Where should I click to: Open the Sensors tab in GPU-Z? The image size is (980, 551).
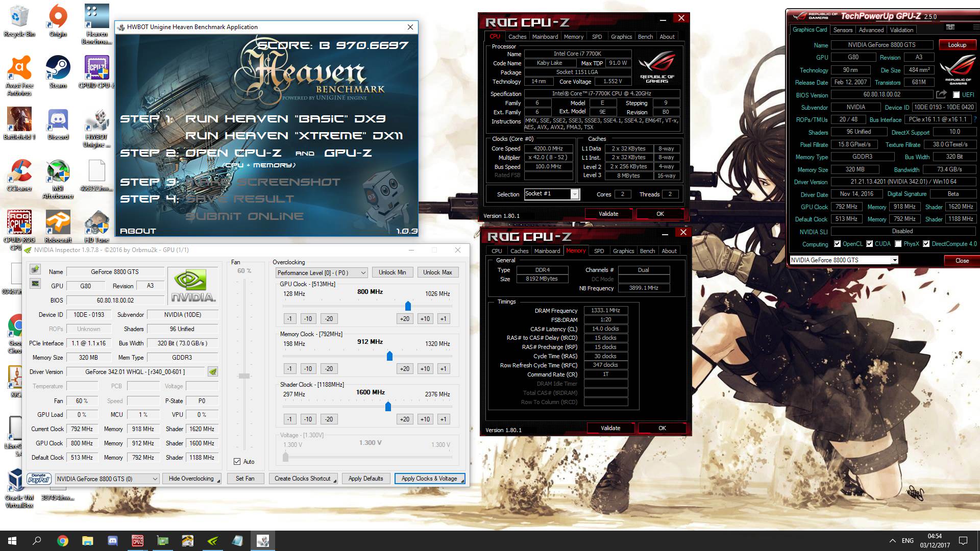843,30
